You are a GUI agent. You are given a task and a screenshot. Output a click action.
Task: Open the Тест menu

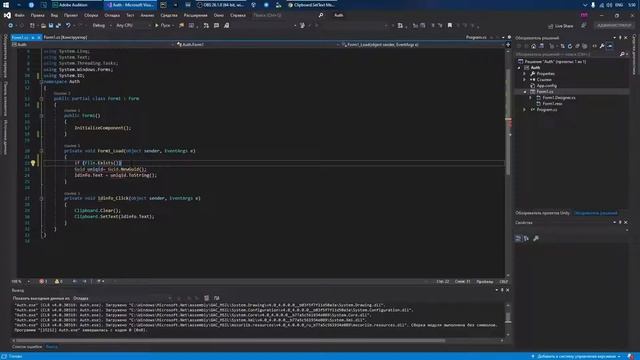(130, 15)
